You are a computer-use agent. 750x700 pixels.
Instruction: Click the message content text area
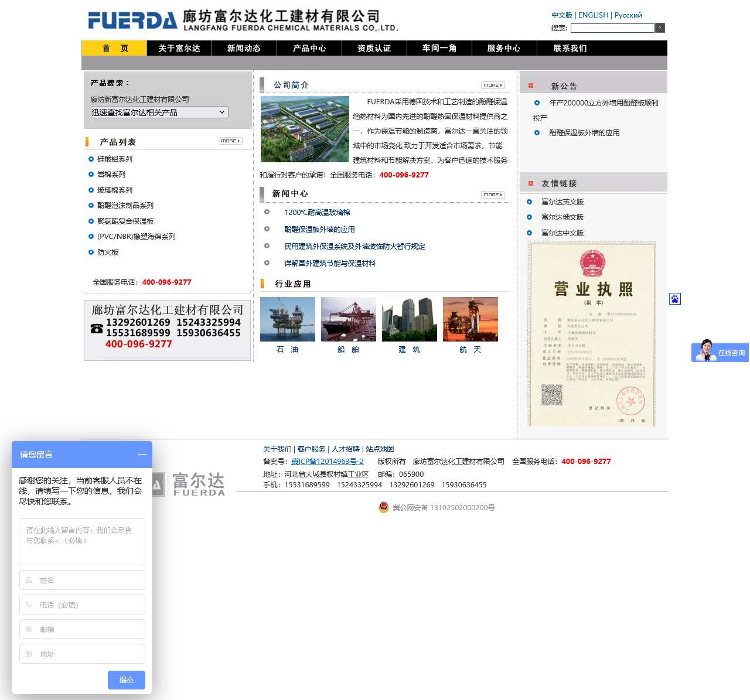tap(82, 541)
